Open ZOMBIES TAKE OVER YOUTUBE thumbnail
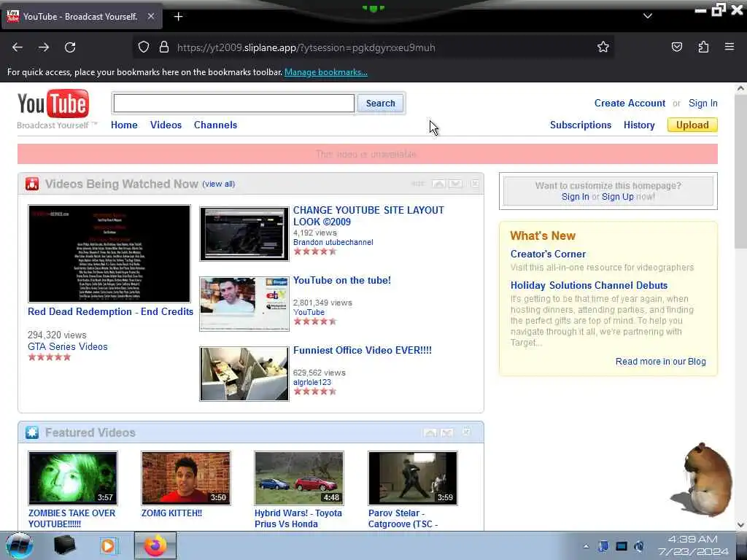Viewport: 747px width, 560px height. click(72, 478)
